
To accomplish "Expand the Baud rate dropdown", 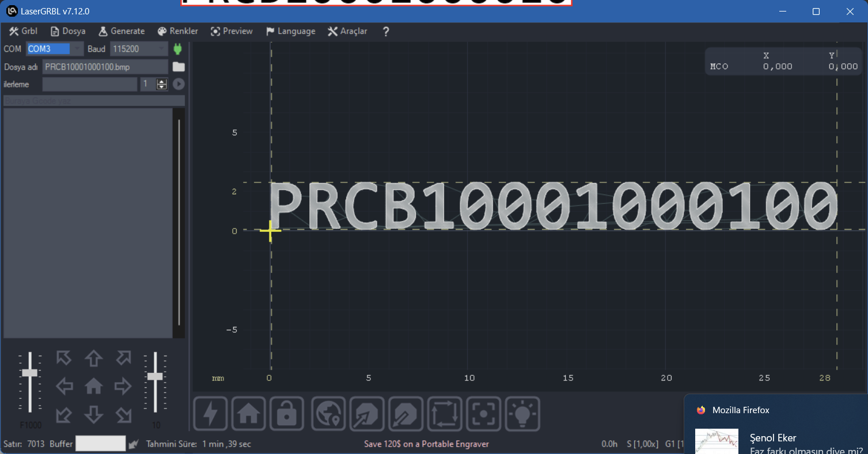I will (x=162, y=49).
